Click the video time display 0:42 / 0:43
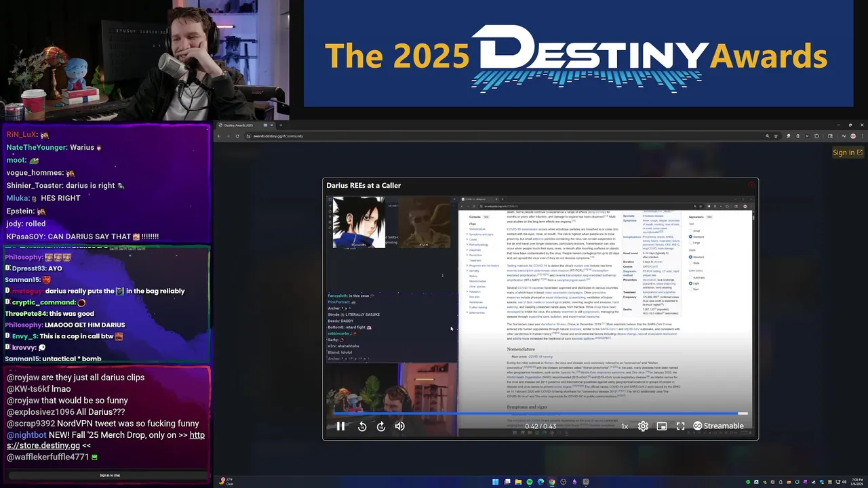Viewport: 868px width, 488px height. pyautogui.click(x=540, y=426)
